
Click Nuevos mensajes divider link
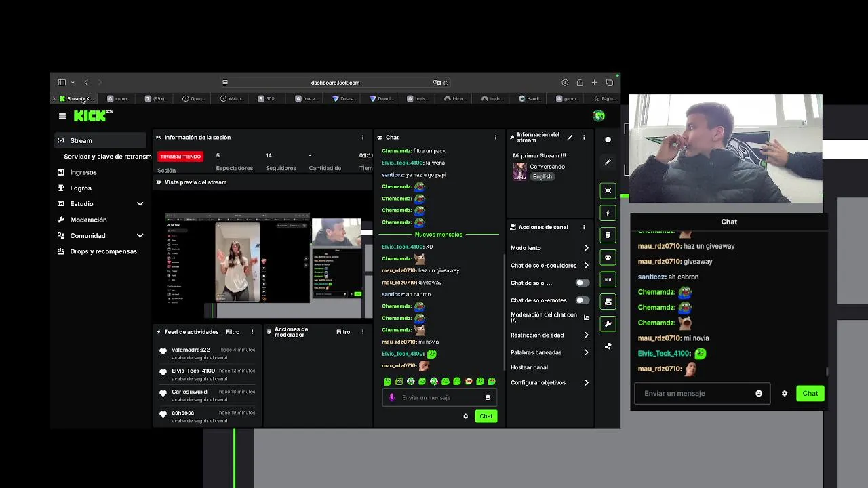(x=438, y=235)
